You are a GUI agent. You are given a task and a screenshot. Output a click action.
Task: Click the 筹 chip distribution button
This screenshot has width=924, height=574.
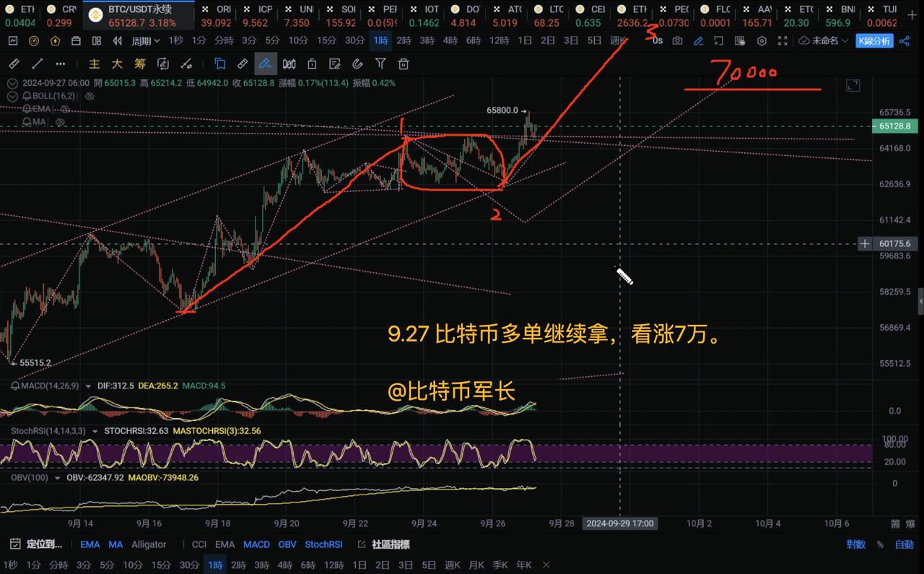(x=140, y=64)
